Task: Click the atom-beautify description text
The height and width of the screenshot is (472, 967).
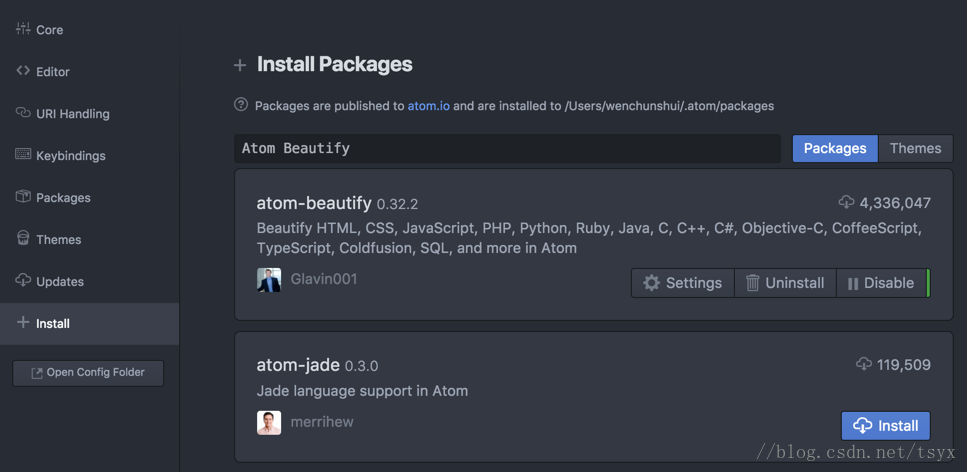Action: pyautogui.click(x=589, y=238)
